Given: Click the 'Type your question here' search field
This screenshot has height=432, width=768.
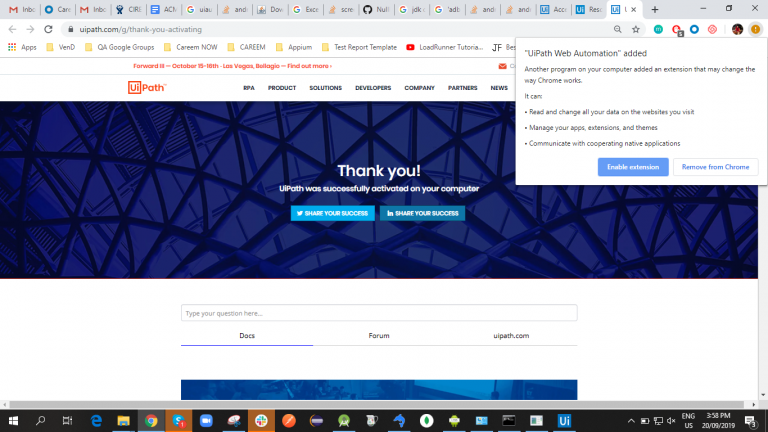Looking at the screenshot, I should point(379,313).
